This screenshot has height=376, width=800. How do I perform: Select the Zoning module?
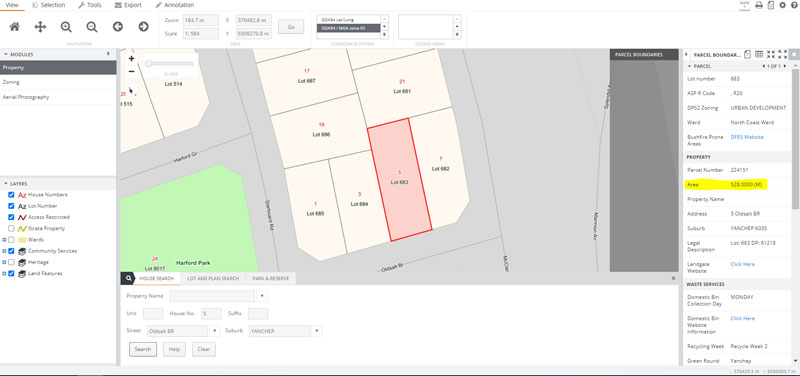tap(58, 82)
